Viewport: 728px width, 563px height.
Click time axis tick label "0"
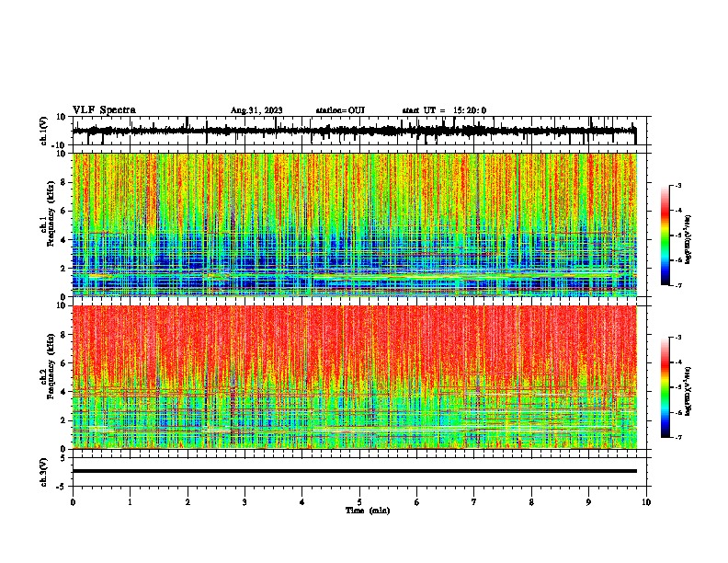point(73,502)
